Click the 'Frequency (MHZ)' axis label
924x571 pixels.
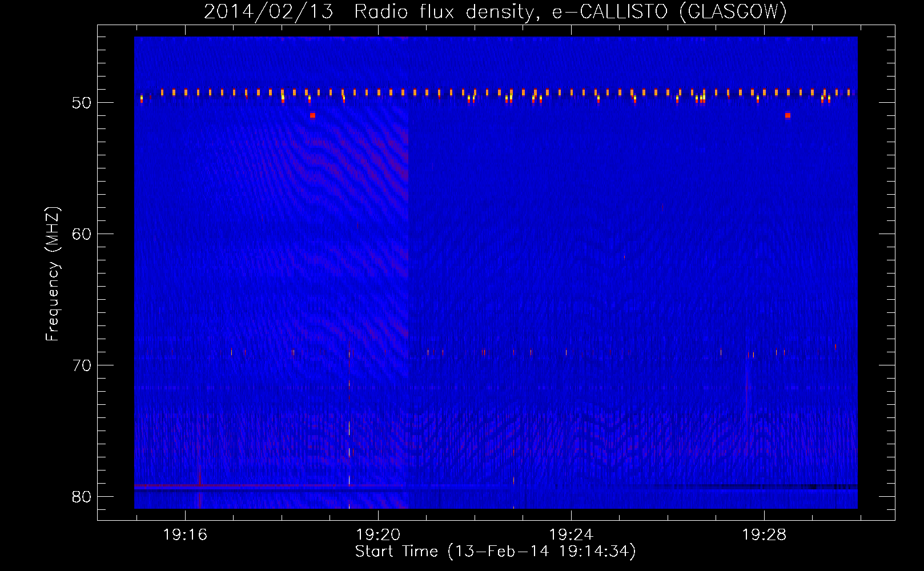click(53, 274)
